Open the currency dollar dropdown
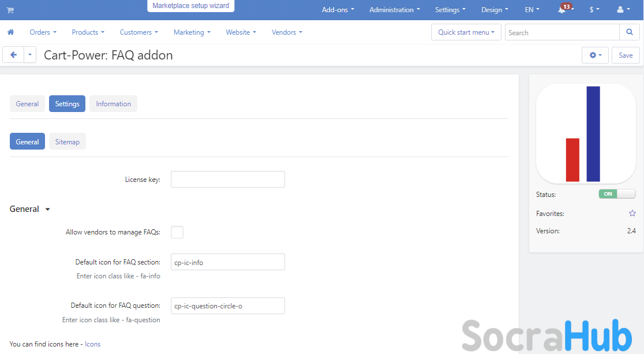 point(594,10)
